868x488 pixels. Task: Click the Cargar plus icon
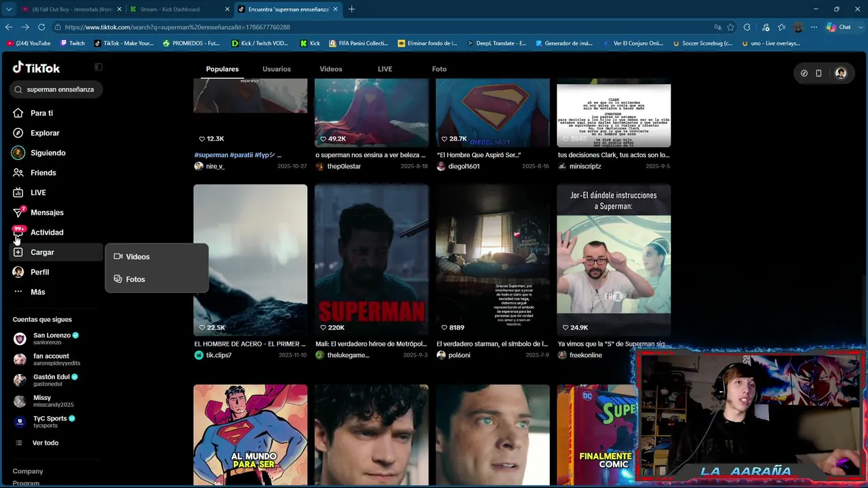point(18,252)
